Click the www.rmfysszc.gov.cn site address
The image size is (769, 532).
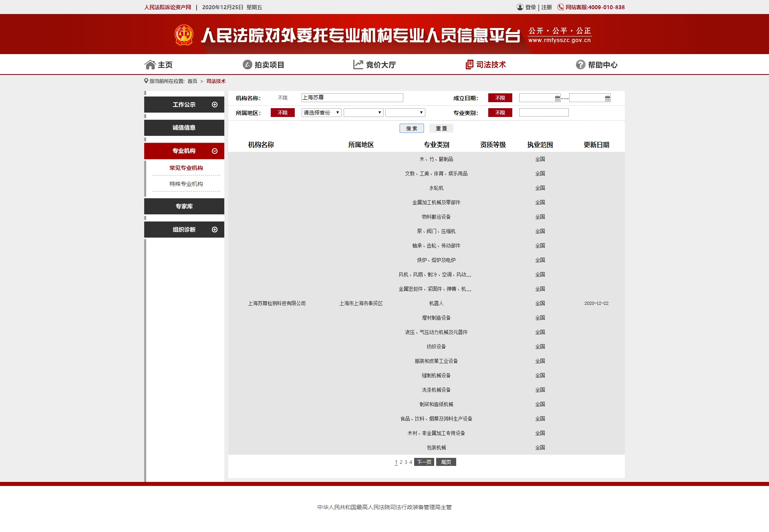[559, 40]
